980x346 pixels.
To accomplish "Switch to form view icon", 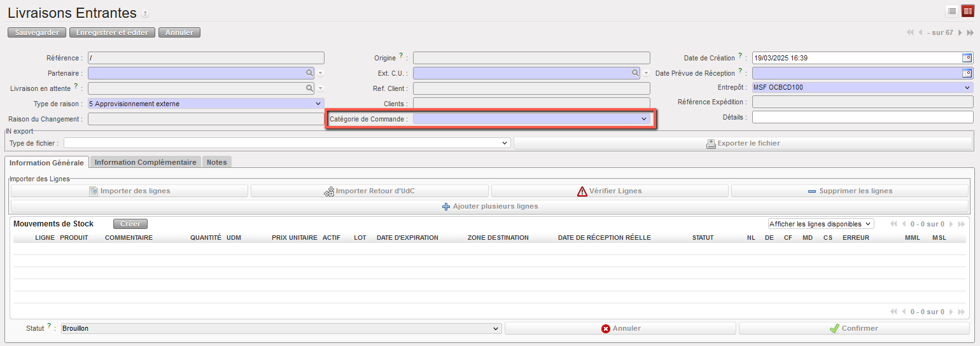I will (967, 11).
